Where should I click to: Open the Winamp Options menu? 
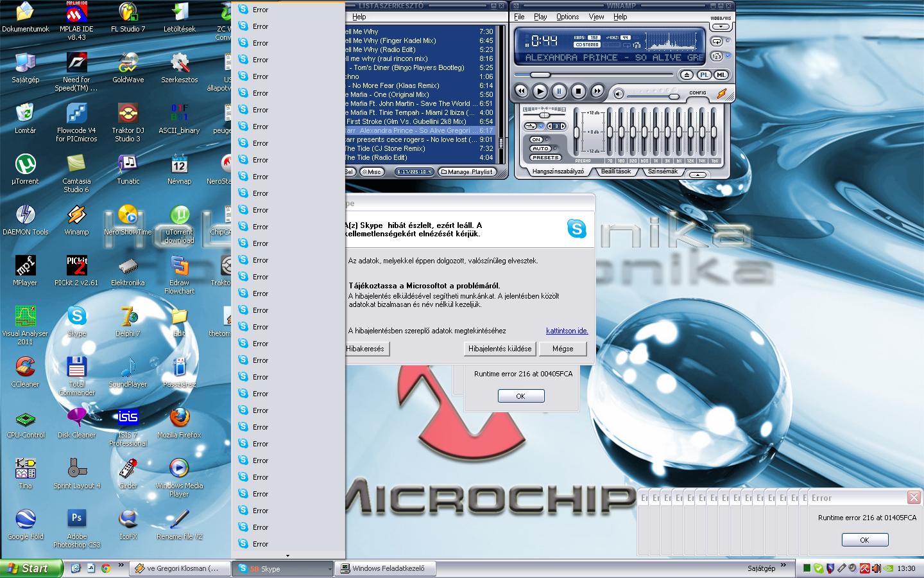tap(568, 17)
